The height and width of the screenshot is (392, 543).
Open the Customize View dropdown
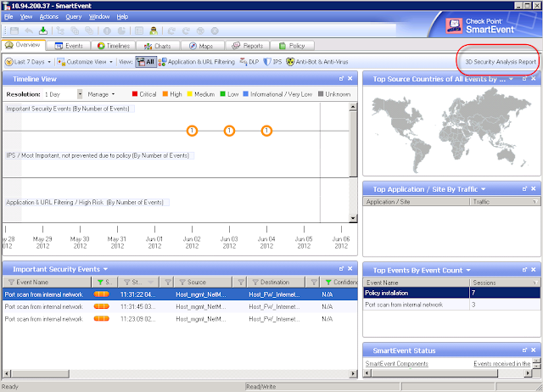coord(85,62)
